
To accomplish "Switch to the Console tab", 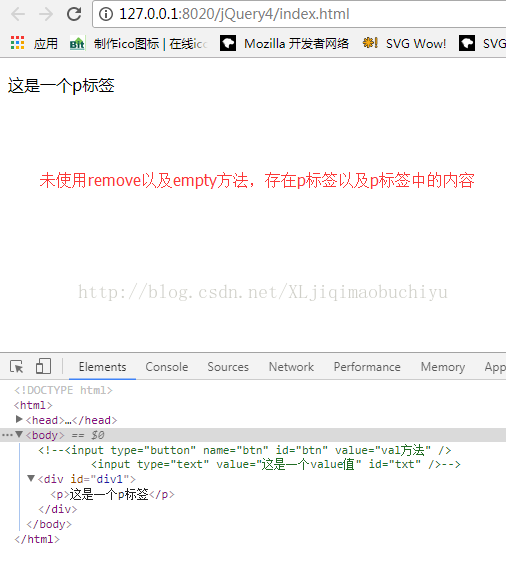I will point(167,367).
